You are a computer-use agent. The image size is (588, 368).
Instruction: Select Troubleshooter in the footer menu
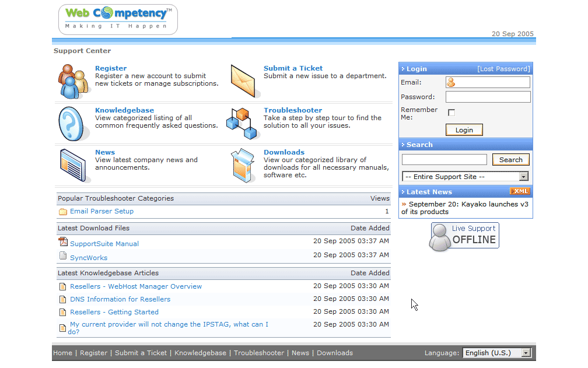coord(258,353)
